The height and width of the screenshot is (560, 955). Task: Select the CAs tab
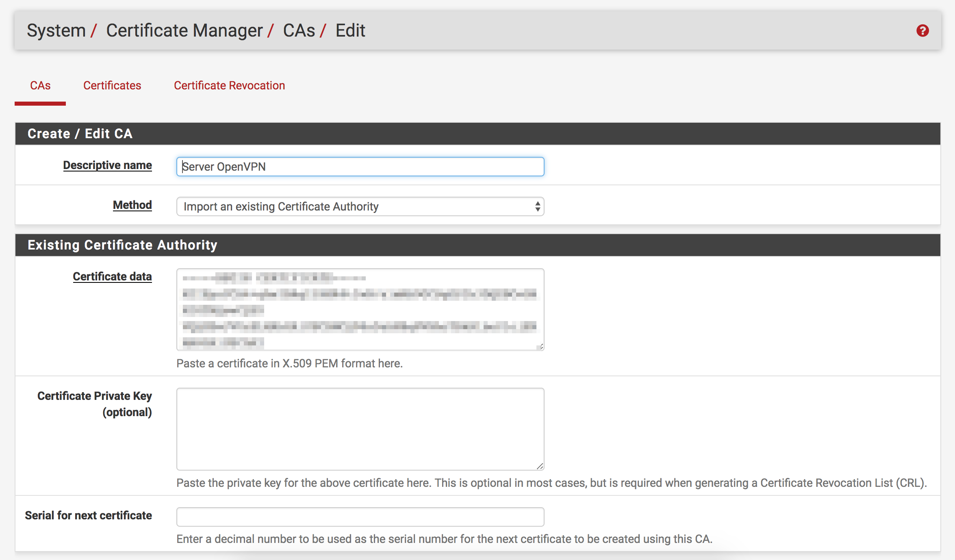point(40,85)
